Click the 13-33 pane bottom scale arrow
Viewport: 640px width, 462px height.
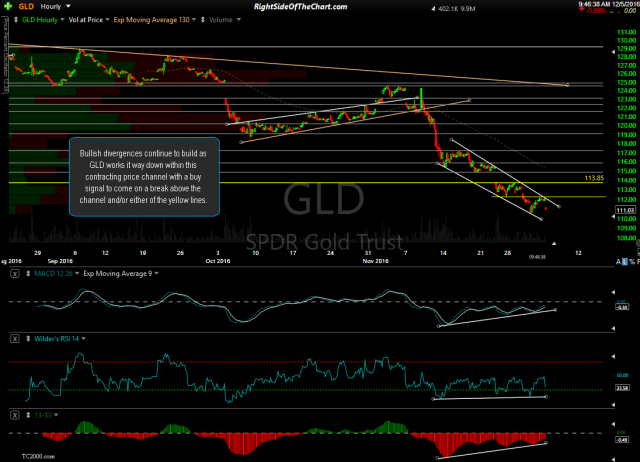(x=613, y=459)
